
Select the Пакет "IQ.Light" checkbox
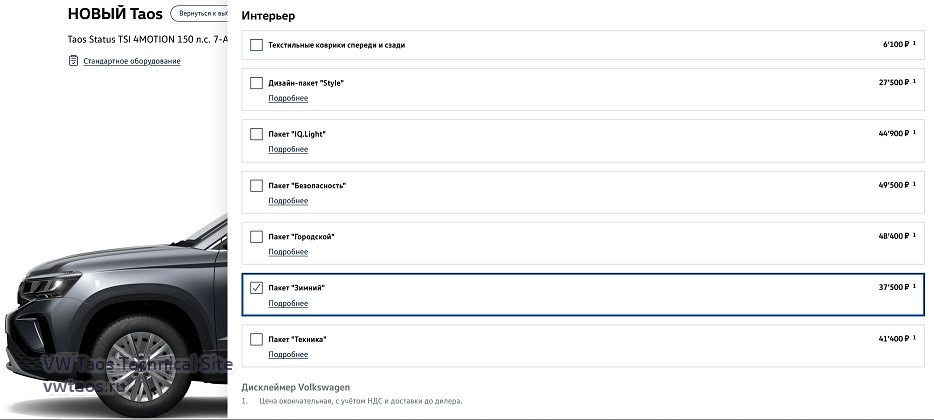257,134
